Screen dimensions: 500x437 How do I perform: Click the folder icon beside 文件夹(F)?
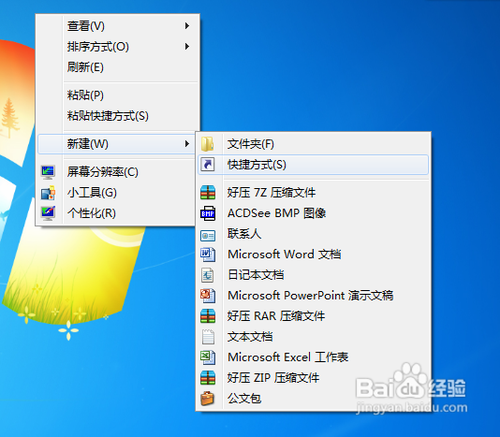[207, 144]
